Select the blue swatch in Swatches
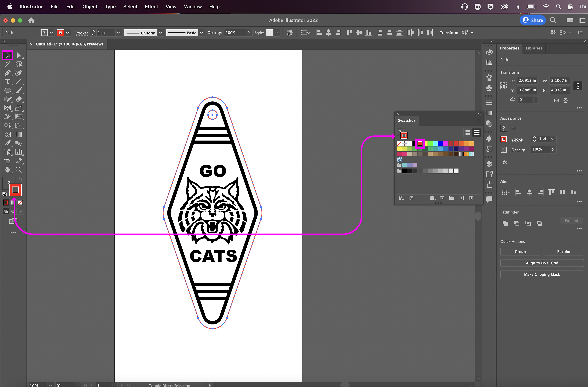The height and width of the screenshot is (387, 588). click(441, 144)
